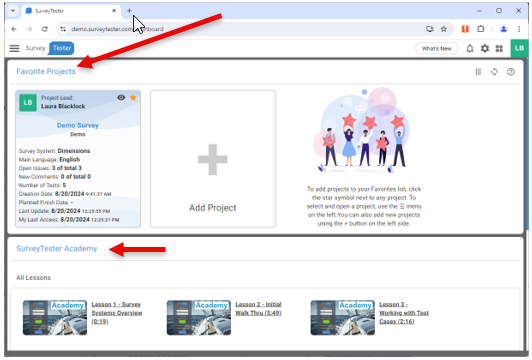Unfavorite Demo Survey with the star
Screen dimensions: 532x360
133,98
